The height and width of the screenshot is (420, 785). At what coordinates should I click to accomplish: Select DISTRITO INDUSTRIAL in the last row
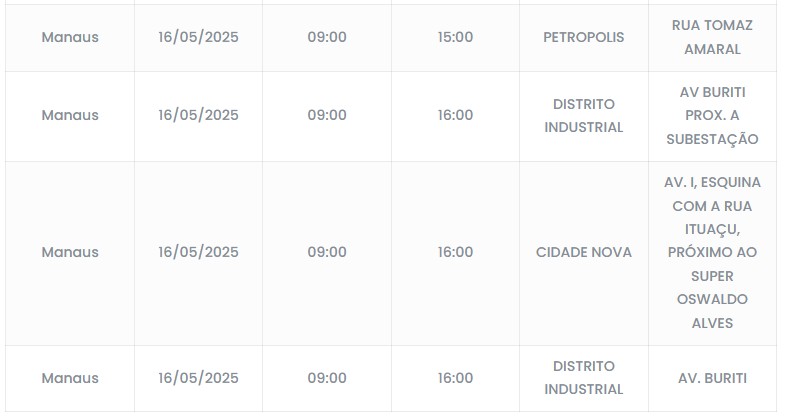click(x=583, y=378)
